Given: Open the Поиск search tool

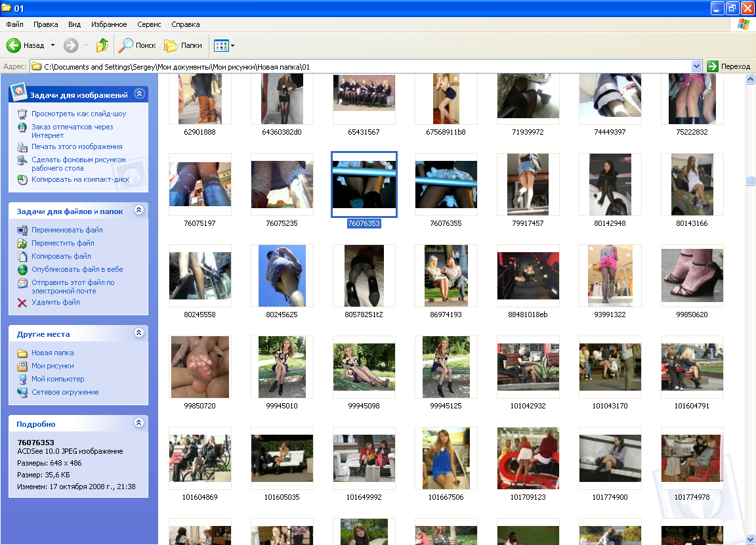Looking at the screenshot, I should [138, 45].
